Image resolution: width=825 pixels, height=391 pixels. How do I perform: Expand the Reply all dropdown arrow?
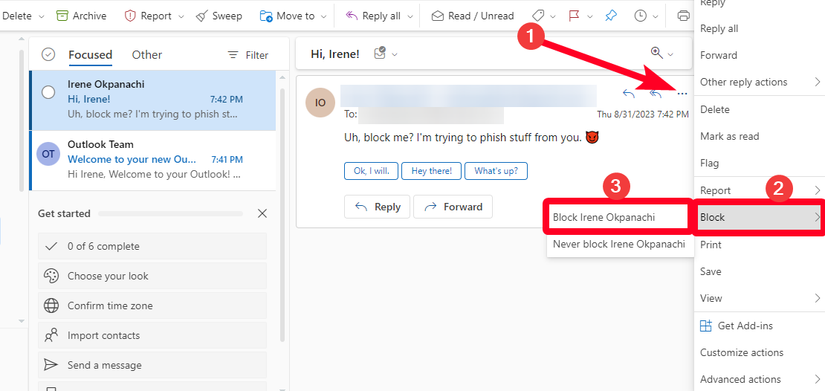pos(410,16)
